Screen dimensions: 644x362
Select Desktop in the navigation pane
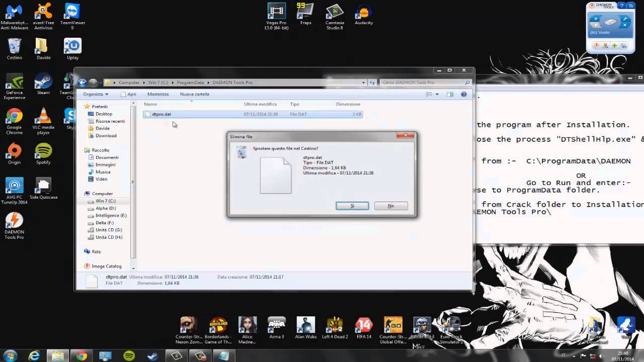tap(104, 114)
